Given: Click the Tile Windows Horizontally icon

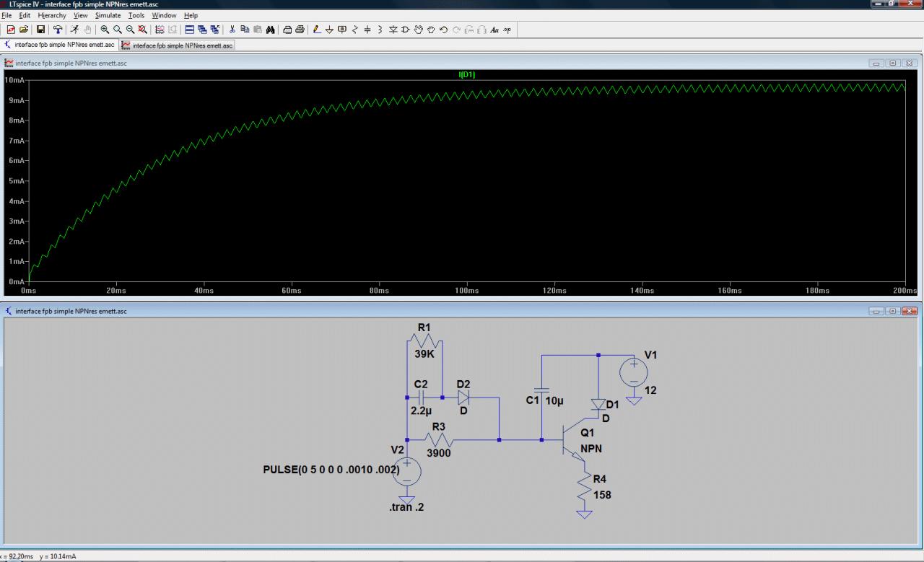Looking at the screenshot, I should [190, 30].
